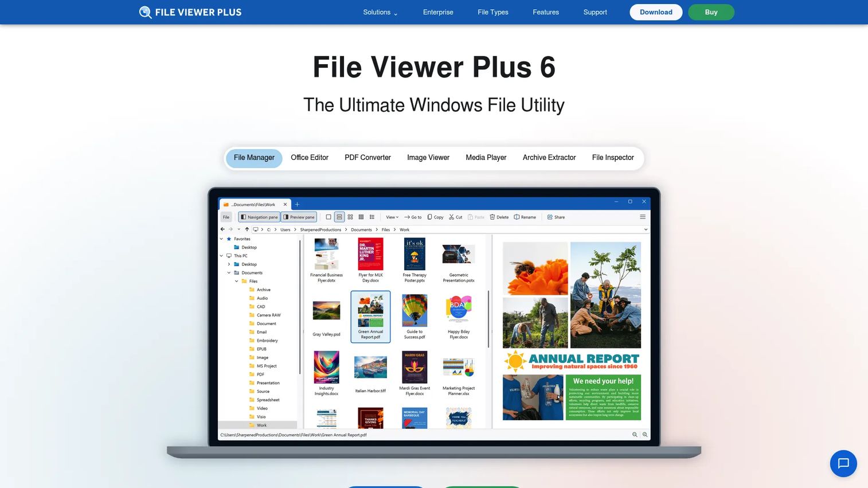
Task: Open the Solutions dropdown menu
Action: click(380, 12)
